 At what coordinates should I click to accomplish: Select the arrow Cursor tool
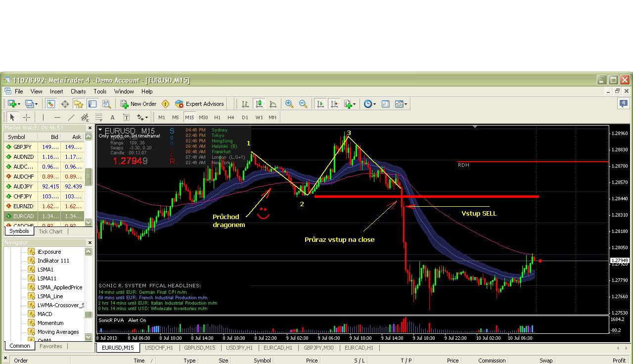[12, 117]
